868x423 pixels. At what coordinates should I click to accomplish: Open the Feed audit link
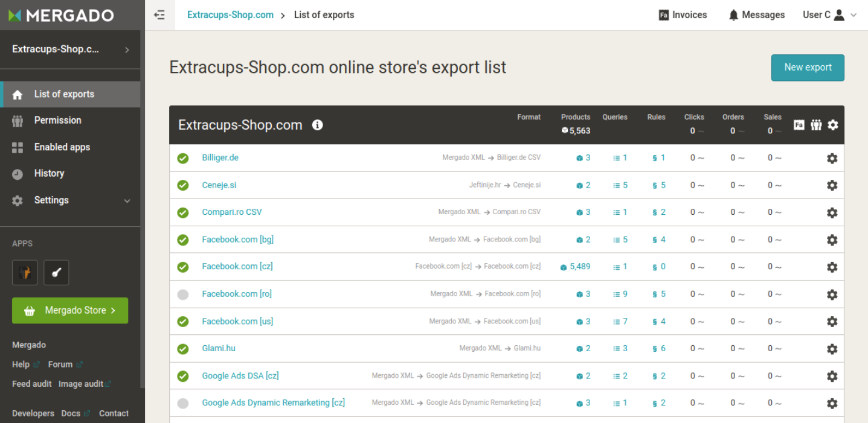[32, 384]
